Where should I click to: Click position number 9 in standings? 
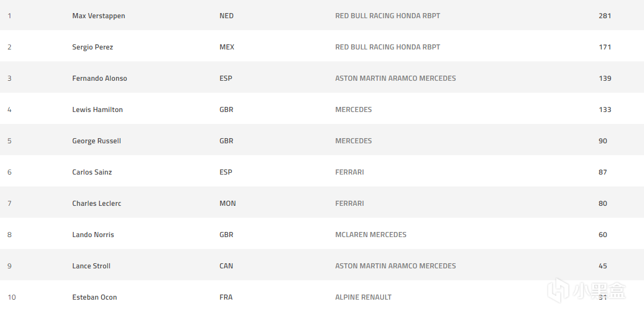[x=10, y=266]
